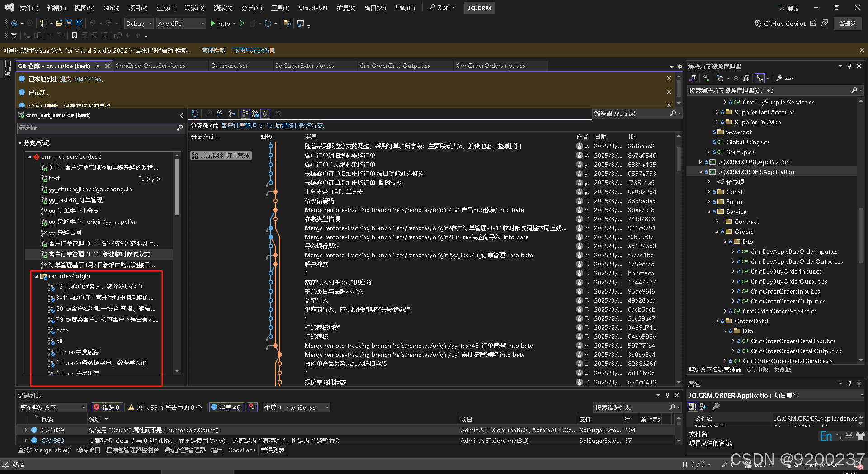This screenshot has height=474, width=868.
Task: Toggle show tags in Git graph
Action: [266, 114]
